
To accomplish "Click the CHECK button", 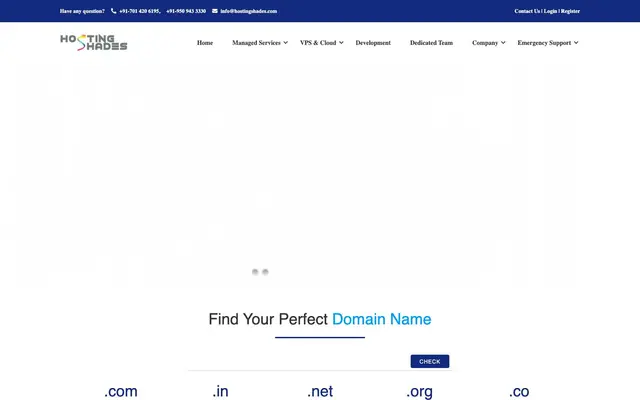I will pos(430,361).
